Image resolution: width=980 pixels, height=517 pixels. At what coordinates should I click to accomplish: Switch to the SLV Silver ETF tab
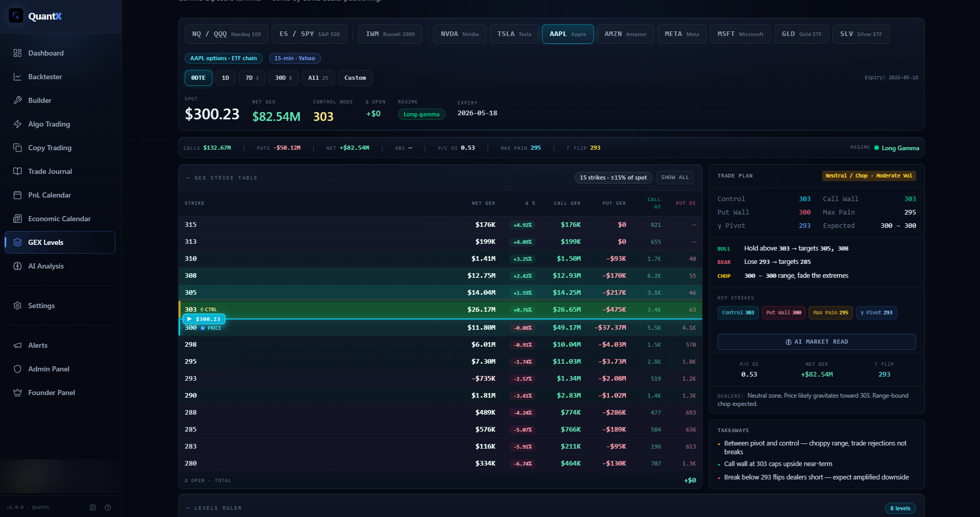[x=861, y=34]
